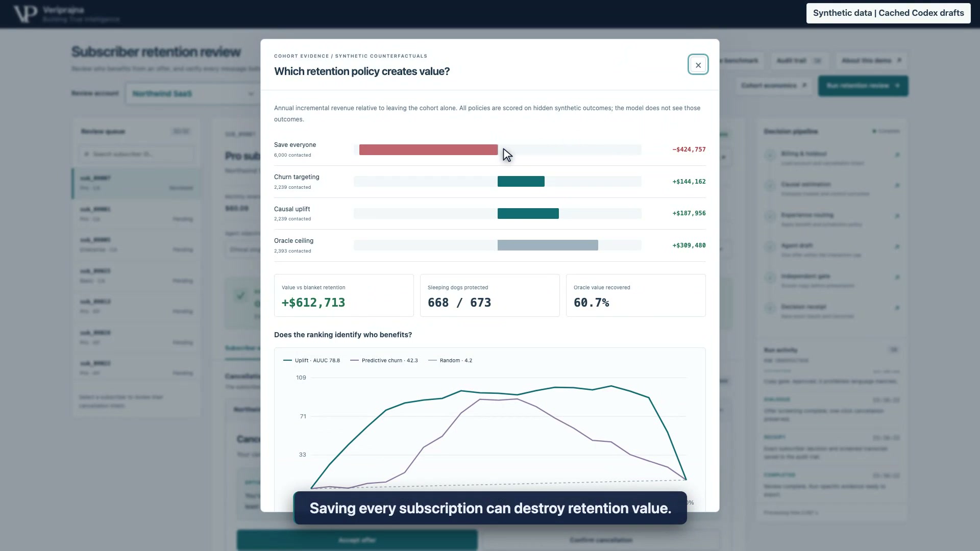Click the grey Oracle ceiling bar
Viewport: 980px width, 551px height.
(x=548, y=245)
